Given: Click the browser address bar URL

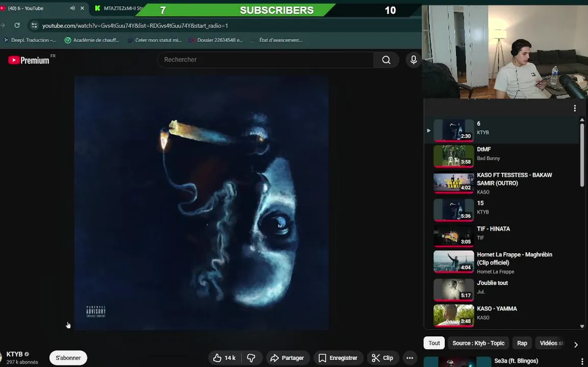Looking at the screenshot, I should coord(135,25).
